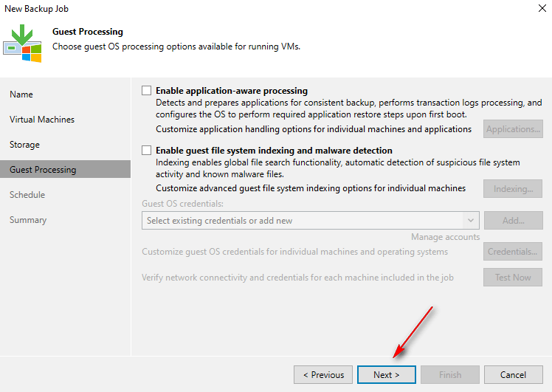
Task: Cancel the backup job wizard
Action: pyautogui.click(x=513, y=375)
